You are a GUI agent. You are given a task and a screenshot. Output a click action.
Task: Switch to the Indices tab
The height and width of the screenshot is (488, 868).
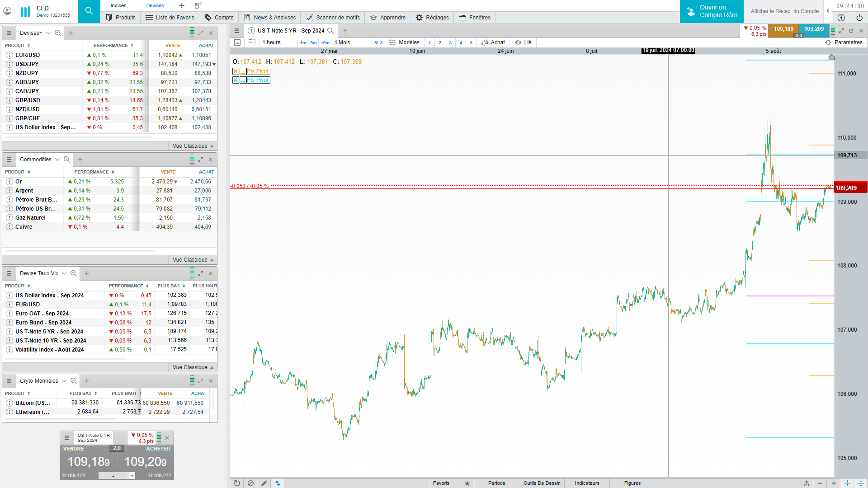118,5
